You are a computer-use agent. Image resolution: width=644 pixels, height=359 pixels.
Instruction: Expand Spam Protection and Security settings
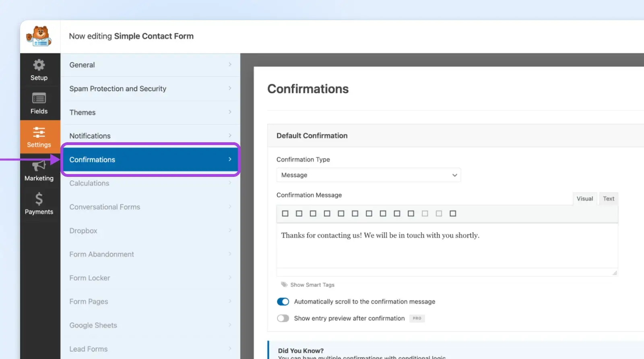pyautogui.click(x=150, y=89)
